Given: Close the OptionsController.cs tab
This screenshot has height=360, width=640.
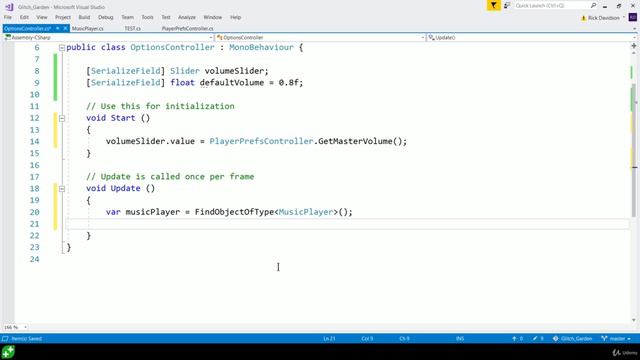Looking at the screenshot, I should 65,29.
